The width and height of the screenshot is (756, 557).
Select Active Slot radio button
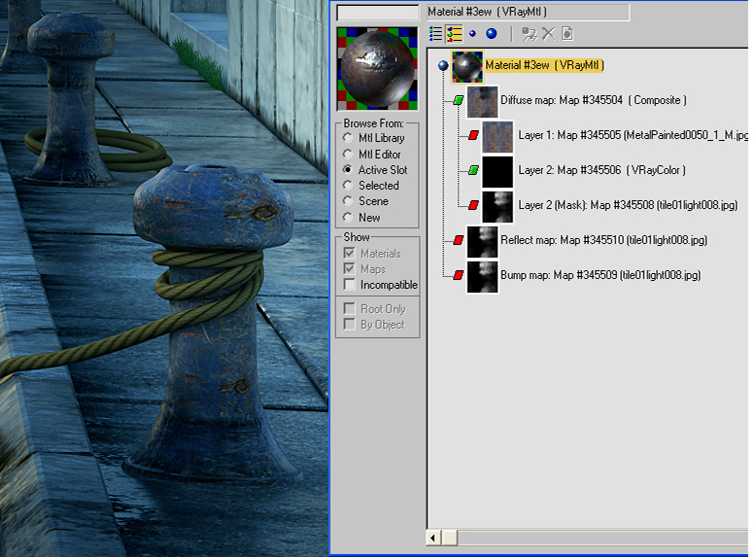[x=348, y=170]
